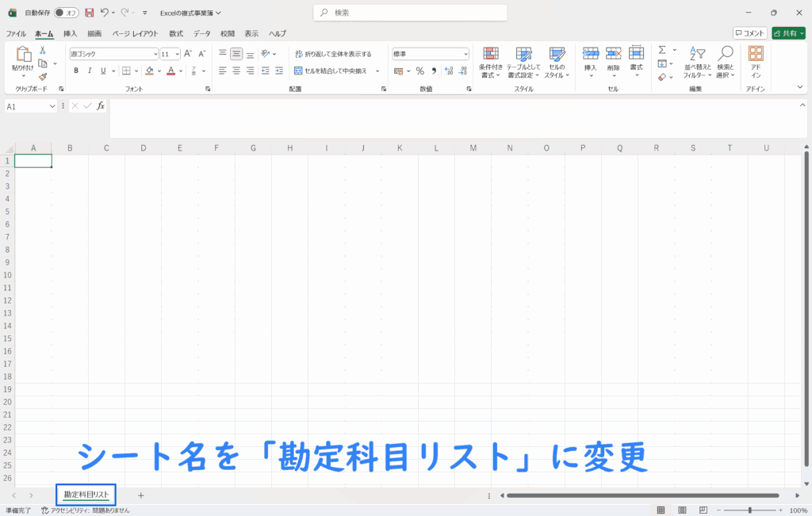Toggle wrap text (折り返して全体を表示する)

[333, 54]
